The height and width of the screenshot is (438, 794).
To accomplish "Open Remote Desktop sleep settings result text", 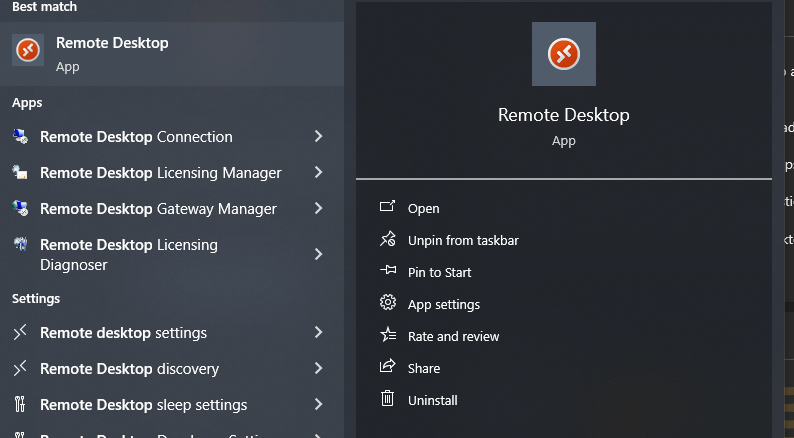I will coord(144,405).
